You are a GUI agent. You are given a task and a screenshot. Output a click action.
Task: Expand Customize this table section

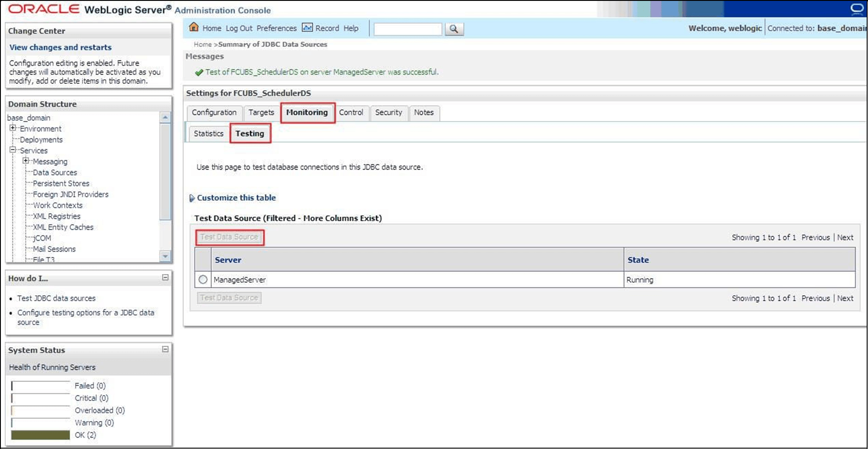tap(192, 198)
